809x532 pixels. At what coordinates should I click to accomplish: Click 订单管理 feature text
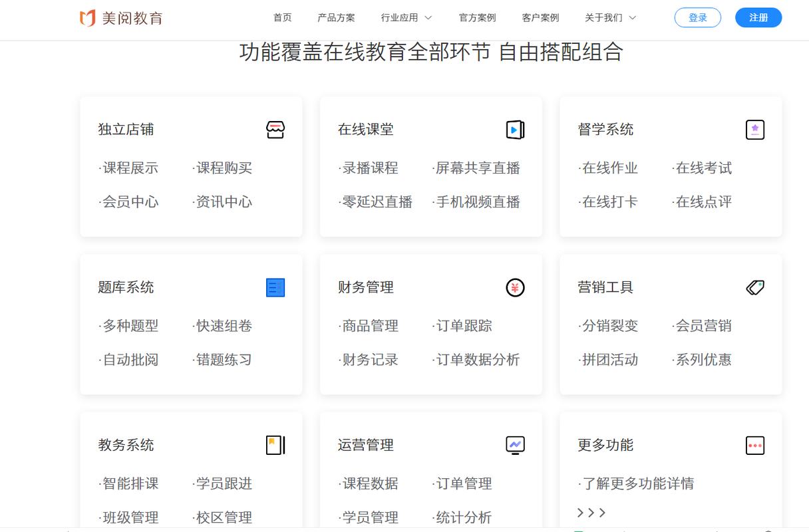pos(462,483)
